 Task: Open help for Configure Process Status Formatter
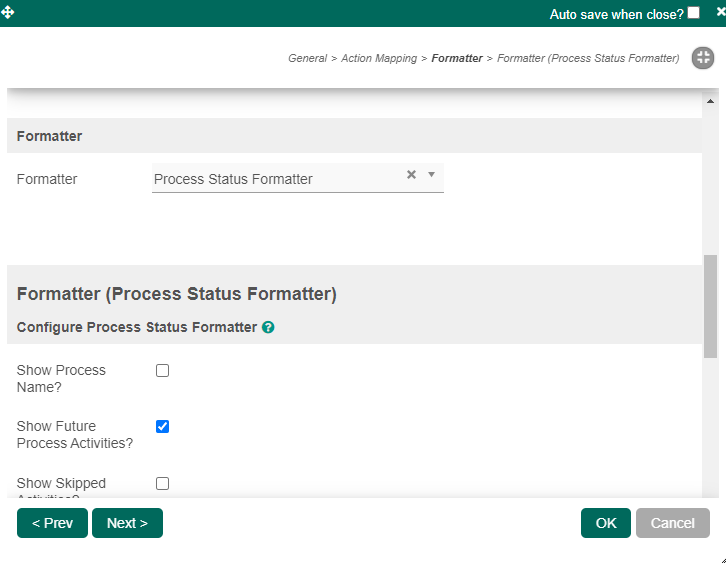coord(268,327)
